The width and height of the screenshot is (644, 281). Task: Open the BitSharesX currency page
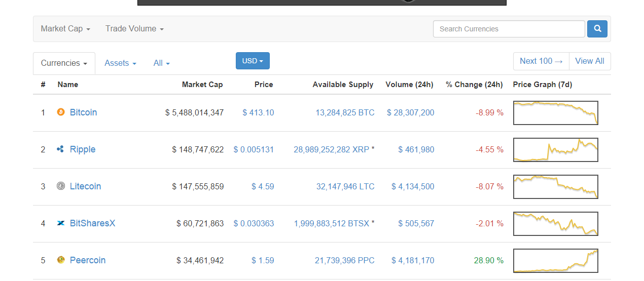[x=92, y=223]
